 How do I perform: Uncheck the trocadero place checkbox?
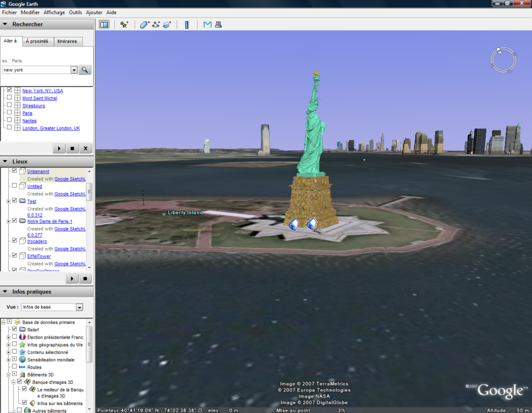[x=14, y=240]
